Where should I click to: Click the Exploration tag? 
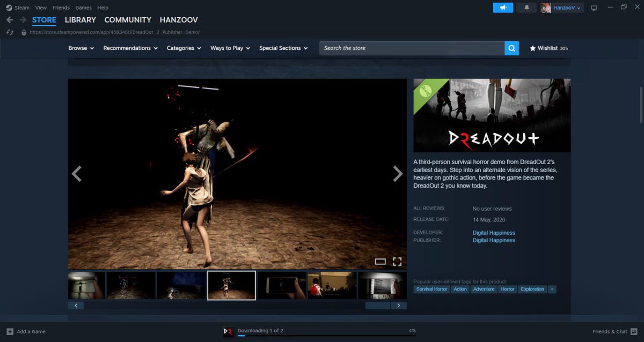[532, 289]
